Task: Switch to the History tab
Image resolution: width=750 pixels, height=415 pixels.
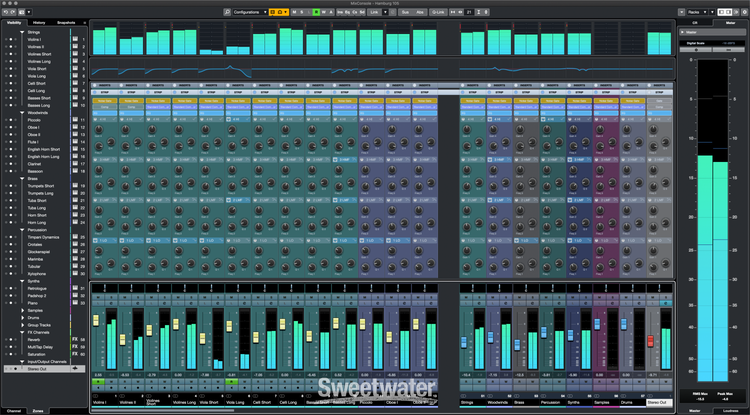Action: click(x=38, y=21)
